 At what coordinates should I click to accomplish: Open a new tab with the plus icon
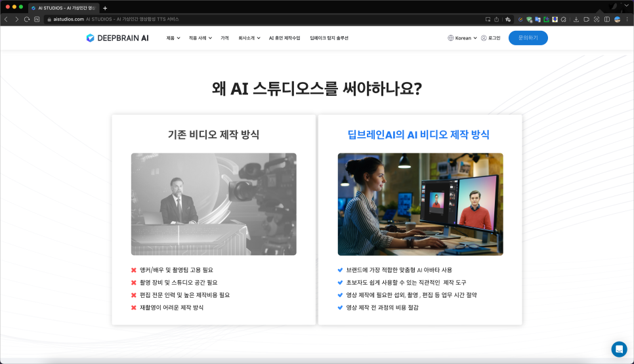(105, 8)
